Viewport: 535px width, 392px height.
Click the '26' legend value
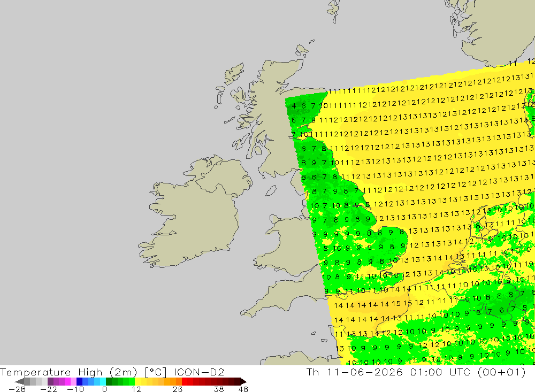(178, 389)
